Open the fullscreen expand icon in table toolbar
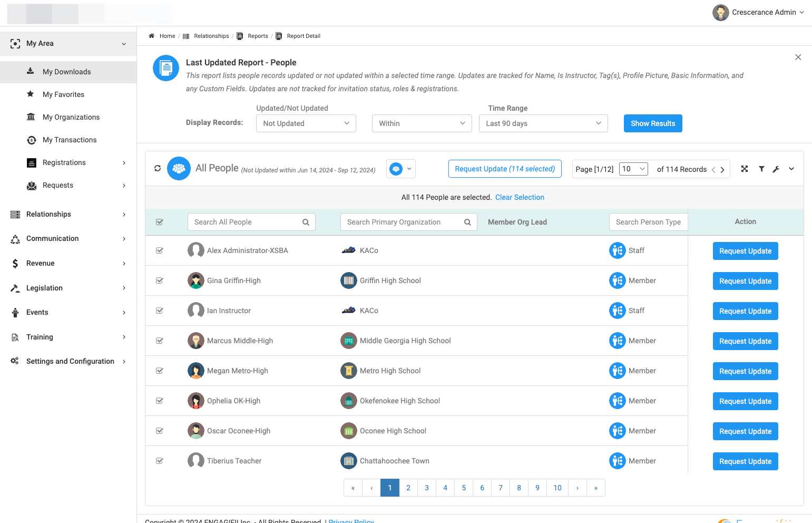The height and width of the screenshot is (523, 812). tap(745, 169)
